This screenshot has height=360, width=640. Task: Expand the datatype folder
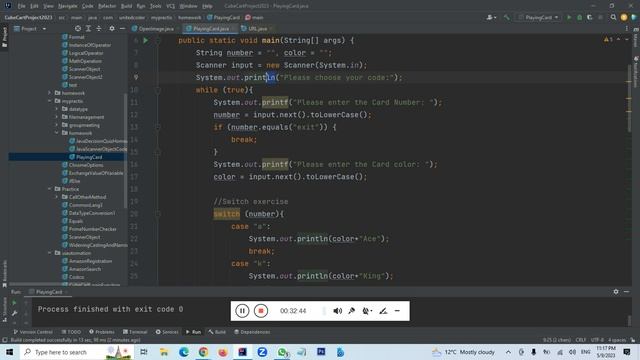point(57,109)
